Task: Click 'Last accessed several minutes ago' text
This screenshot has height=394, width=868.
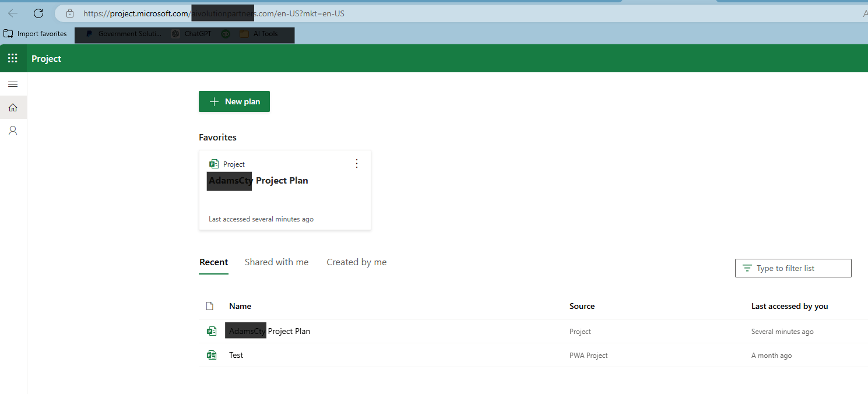Action: [x=261, y=219]
